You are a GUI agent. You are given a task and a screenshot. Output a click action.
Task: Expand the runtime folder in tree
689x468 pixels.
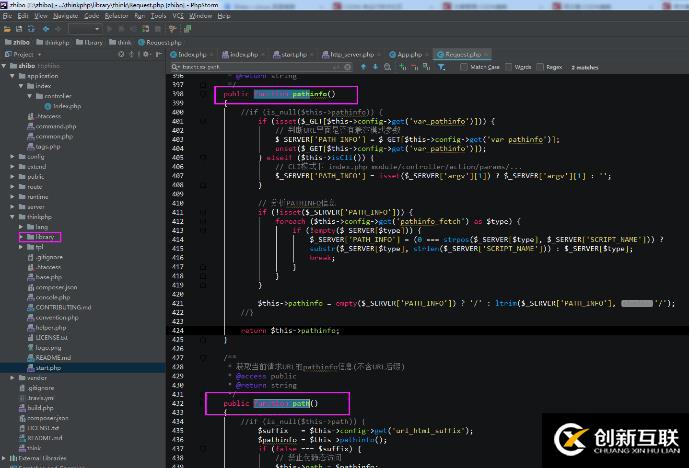point(13,197)
